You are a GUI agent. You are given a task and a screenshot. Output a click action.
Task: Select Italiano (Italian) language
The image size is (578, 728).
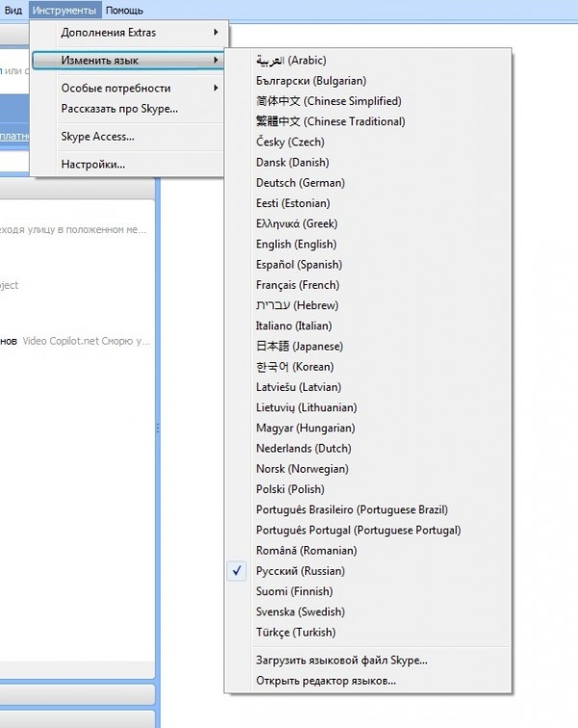click(x=368, y=325)
